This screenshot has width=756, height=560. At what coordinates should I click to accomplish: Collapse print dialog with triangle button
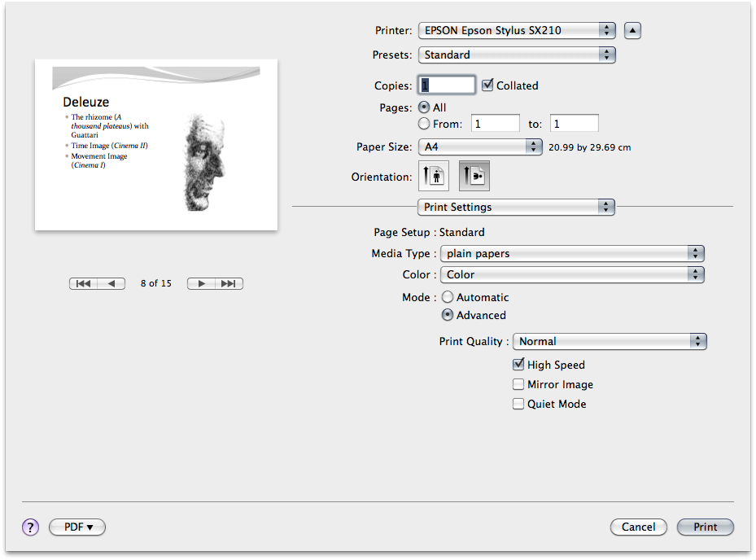coord(632,31)
